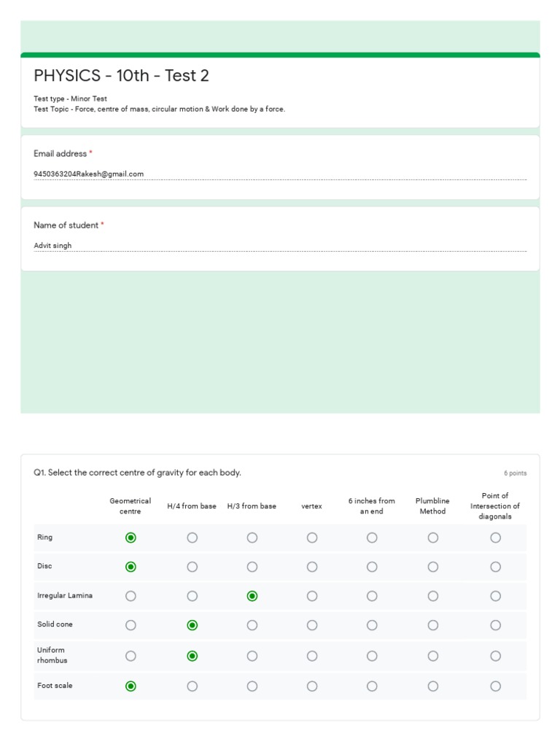Select Geometrical centre for Ring
The image size is (560, 747).
tap(131, 538)
